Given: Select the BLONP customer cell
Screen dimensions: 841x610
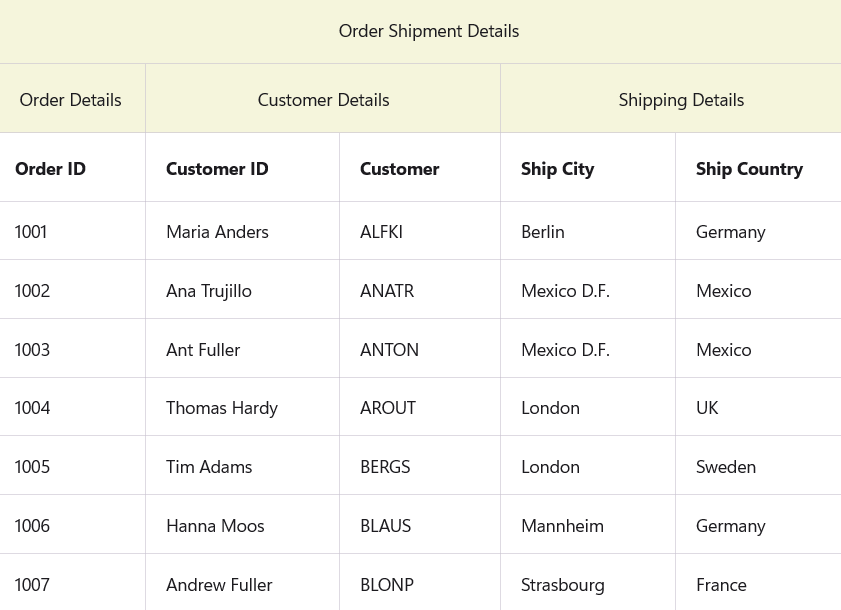Looking at the screenshot, I should (387, 585).
